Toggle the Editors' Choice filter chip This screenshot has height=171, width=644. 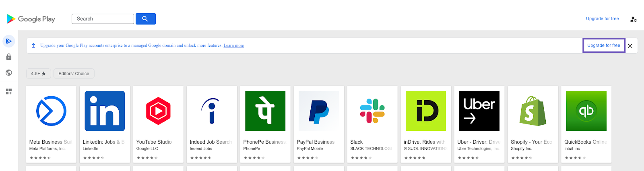click(x=74, y=74)
